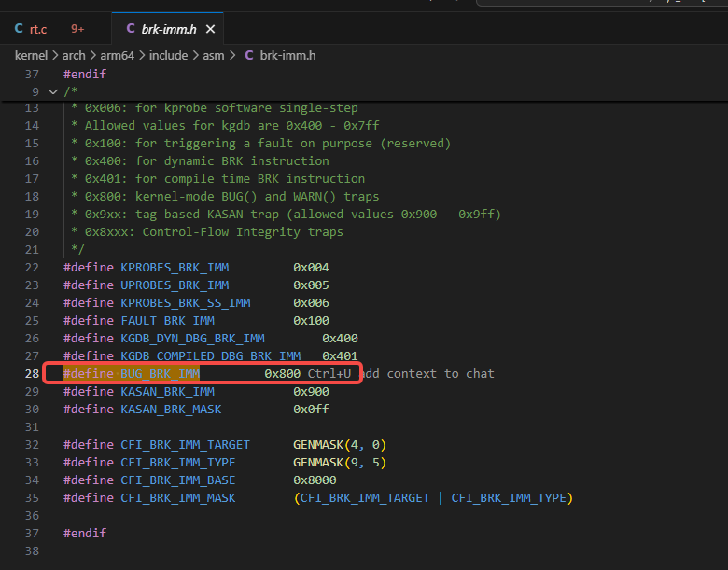Click the C file icon on brk-imm.h tab
The width and height of the screenshot is (728, 570).
click(x=131, y=29)
